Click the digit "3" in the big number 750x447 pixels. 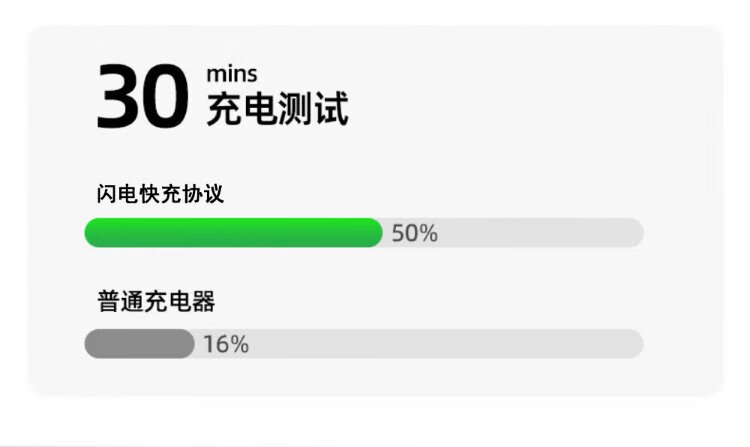click(119, 98)
